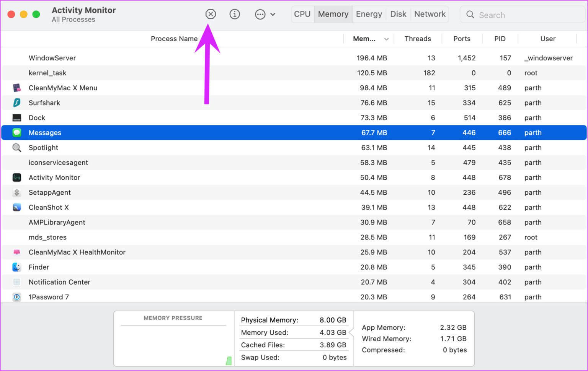Viewport: 588px width, 371px height.
Task: Click the Spotlight magnifier icon
Action: pyautogui.click(x=17, y=148)
